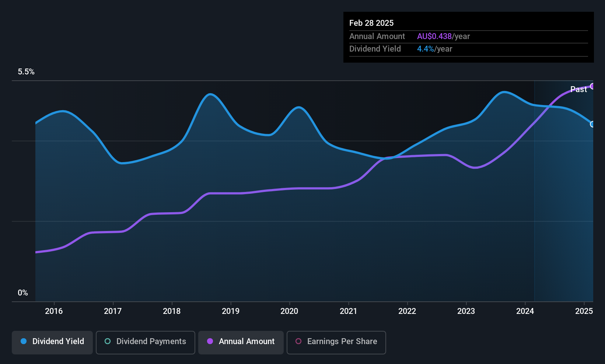Select the 2022 x-axis year label
605x364 pixels.
[407, 311]
